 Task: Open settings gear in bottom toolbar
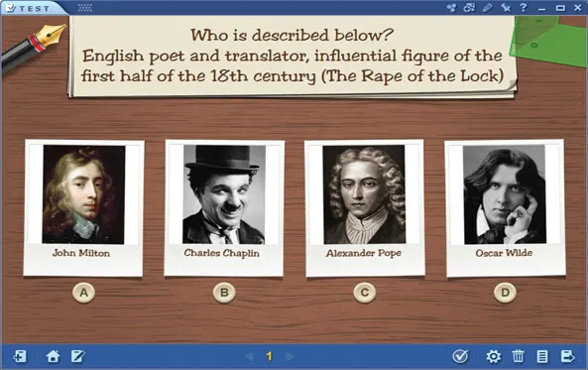[494, 356]
